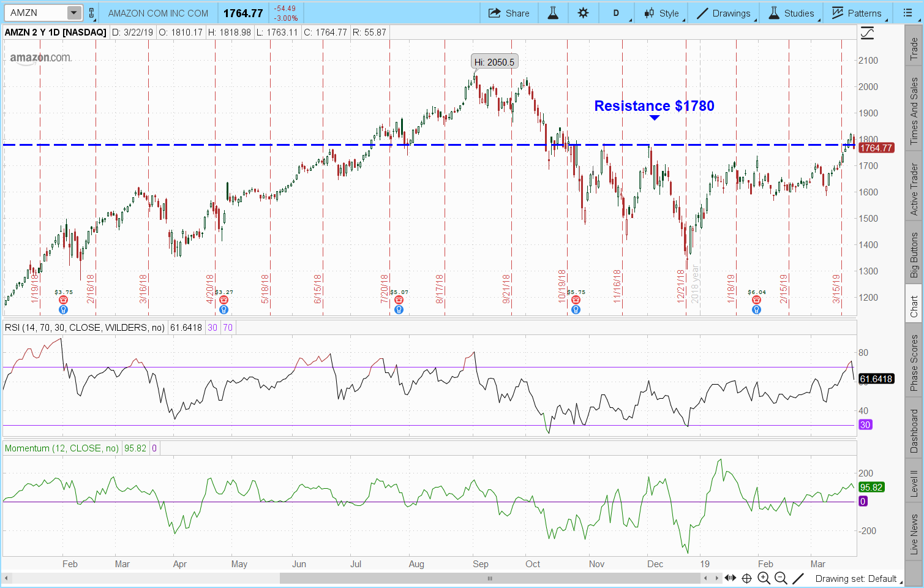Open the Style dropdown menu
Viewport: 924px width, 588px height.
[x=663, y=13]
